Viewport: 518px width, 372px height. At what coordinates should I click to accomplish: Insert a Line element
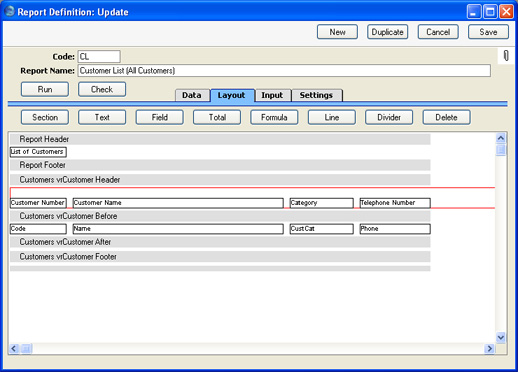coord(332,117)
